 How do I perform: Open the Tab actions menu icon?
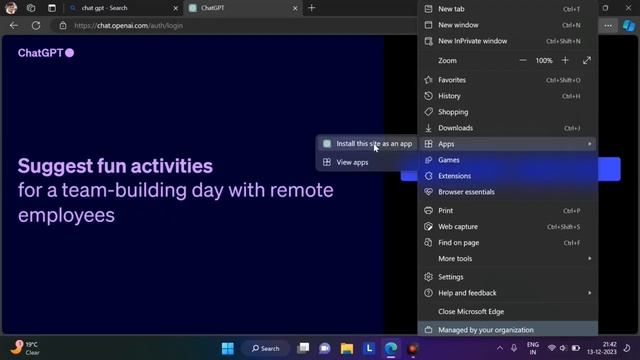[x=52, y=8]
